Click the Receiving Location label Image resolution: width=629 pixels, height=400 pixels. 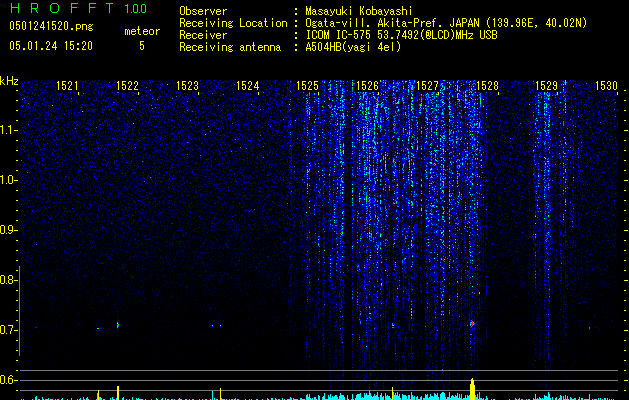233,23
